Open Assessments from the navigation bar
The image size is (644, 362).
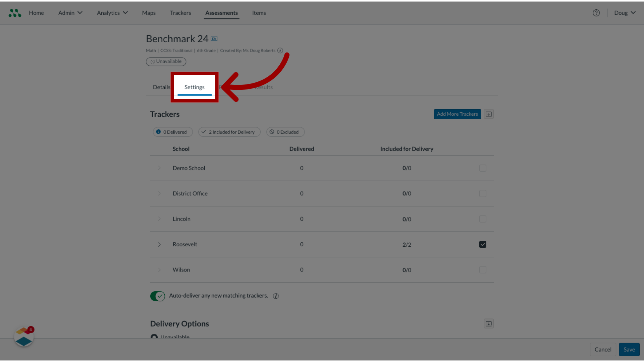(x=221, y=13)
